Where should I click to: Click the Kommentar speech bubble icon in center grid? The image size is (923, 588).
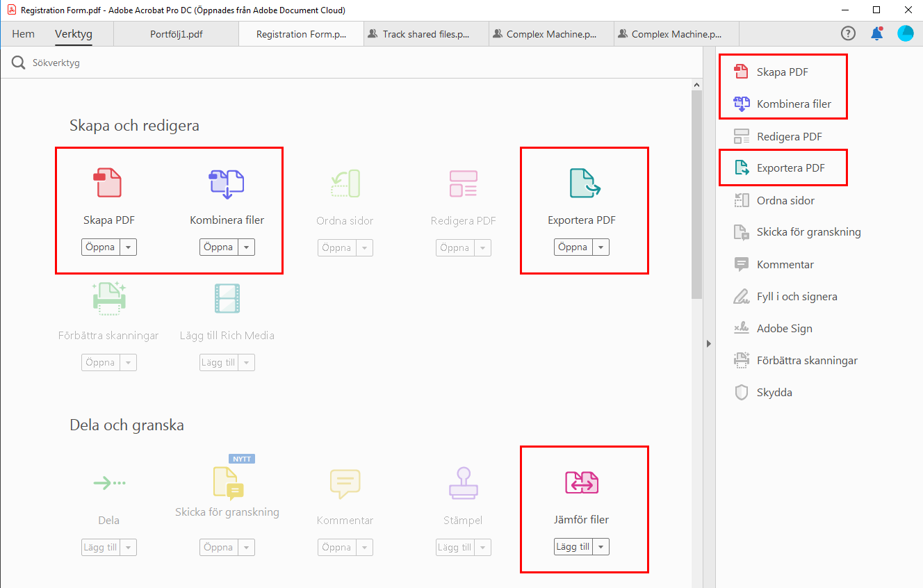(345, 484)
